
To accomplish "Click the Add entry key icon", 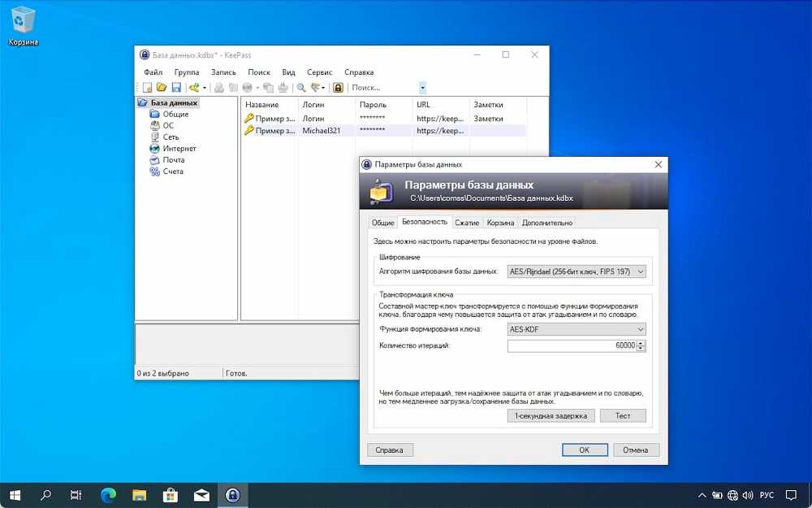I will tap(194, 88).
